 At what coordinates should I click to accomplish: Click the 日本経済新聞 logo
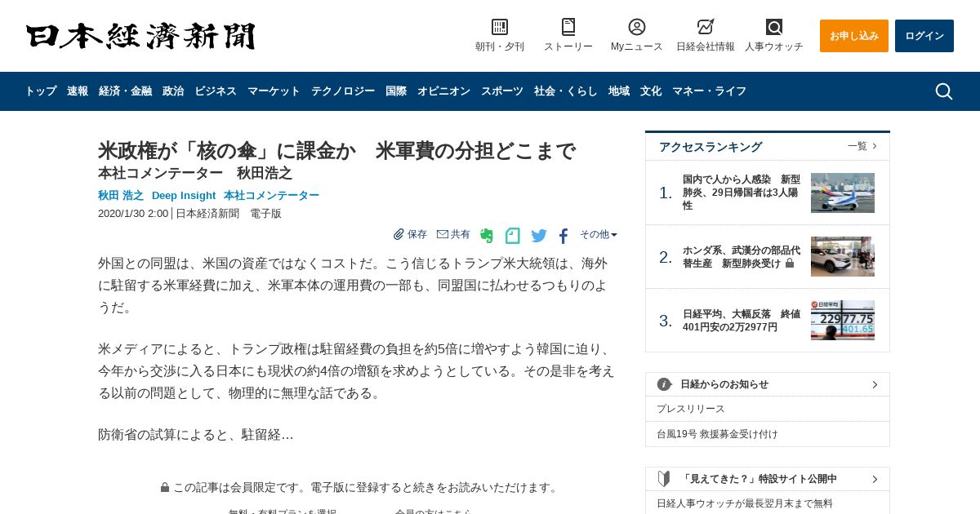coord(140,36)
